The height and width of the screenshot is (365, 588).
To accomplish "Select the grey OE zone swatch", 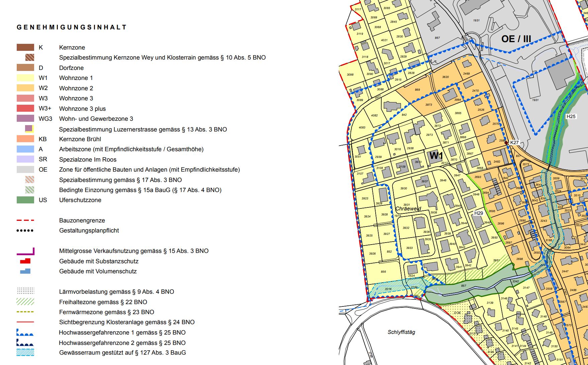I will coord(25,169).
